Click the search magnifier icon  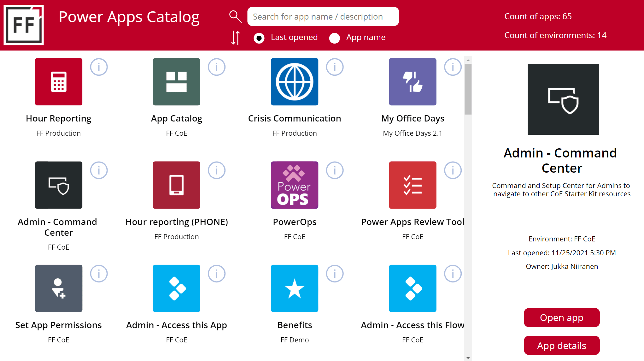coord(235,16)
